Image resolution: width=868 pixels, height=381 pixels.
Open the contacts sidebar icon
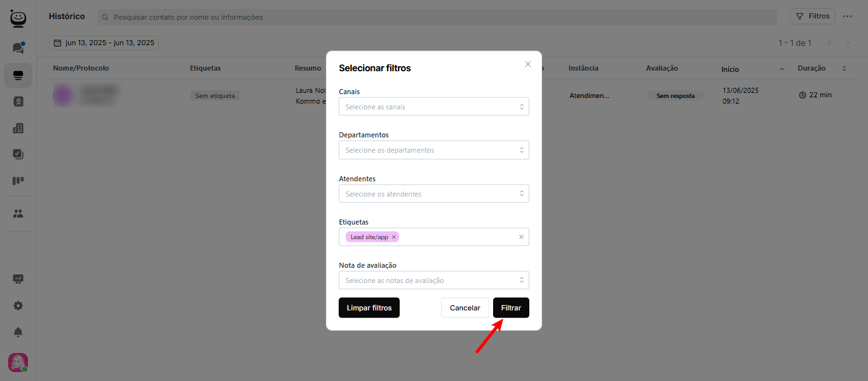click(18, 101)
